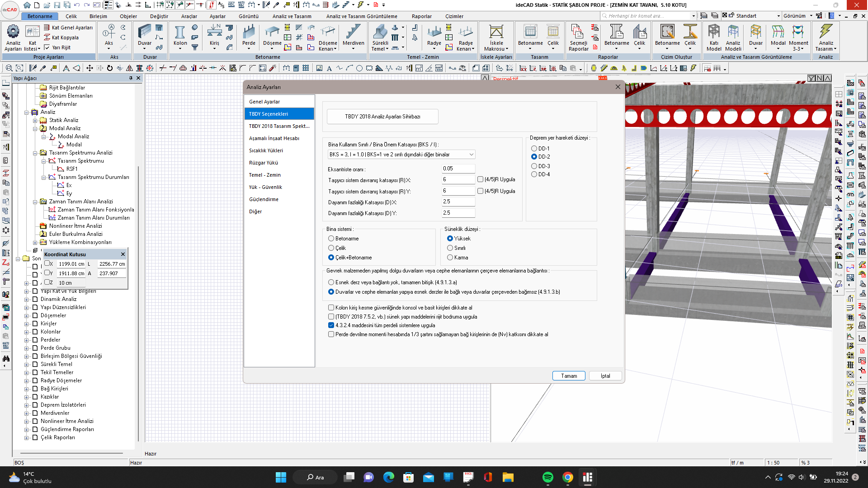The width and height of the screenshot is (868, 488).
Task: Click Kat Genel Ayarları button
Action: [68, 28]
